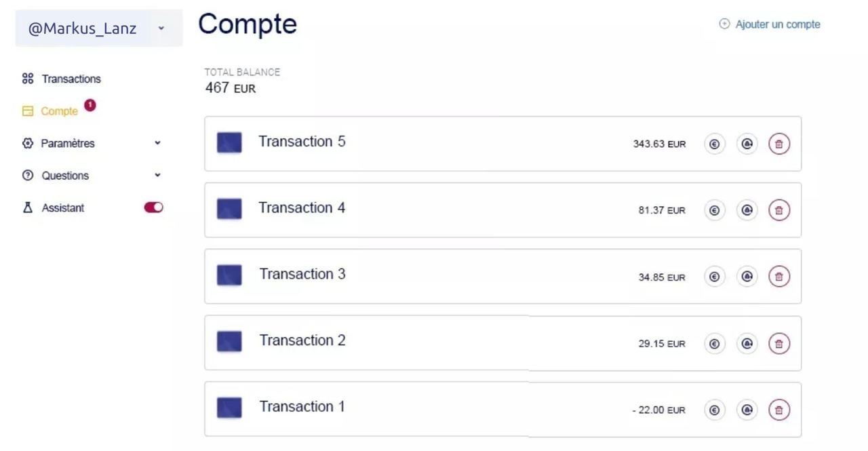Screen dimensions: 868x451
Task: Expand the Questions submenu chevron
Action: tap(157, 175)
